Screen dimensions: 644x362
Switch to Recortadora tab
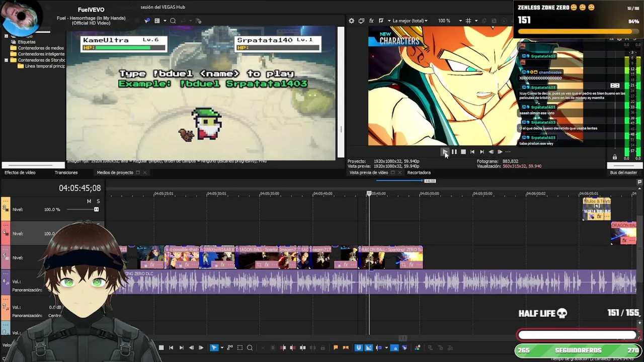tap(419, 172)
